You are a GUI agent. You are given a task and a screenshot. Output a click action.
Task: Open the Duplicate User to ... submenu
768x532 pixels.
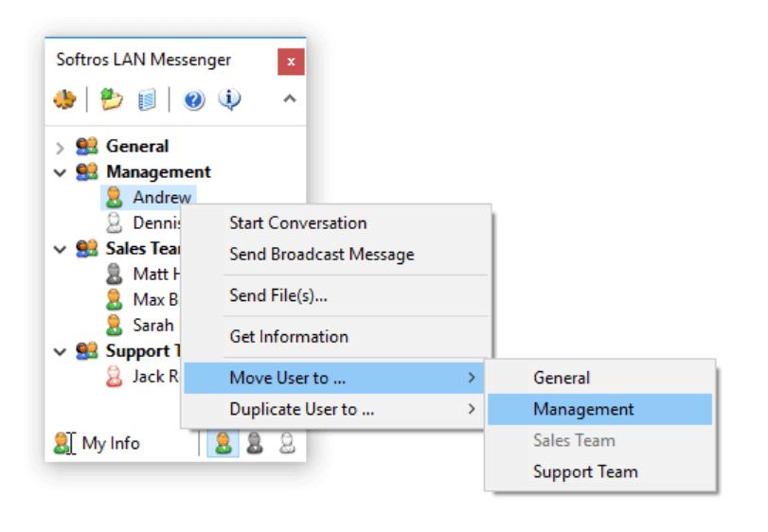[334, 409]
